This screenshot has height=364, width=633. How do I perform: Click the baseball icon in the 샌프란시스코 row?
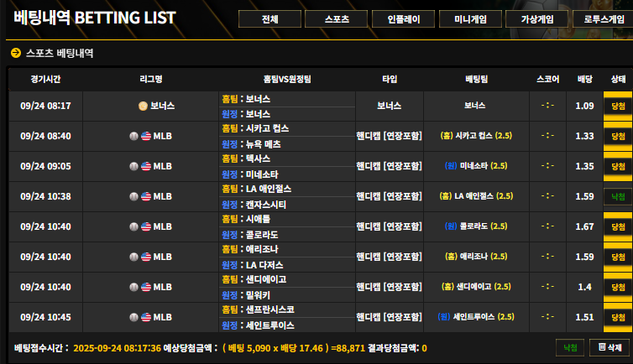click(133, 317)
